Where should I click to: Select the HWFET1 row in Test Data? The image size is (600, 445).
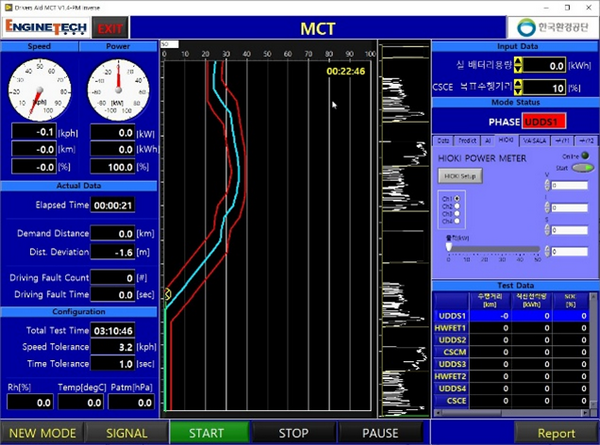[511, 328]
